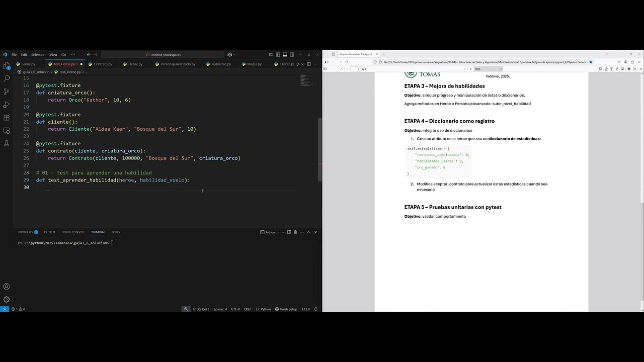Viewport: 644px width, 362px height.
Task: Open Source Control view in activity bar
Action: click(x=7, y=92)
